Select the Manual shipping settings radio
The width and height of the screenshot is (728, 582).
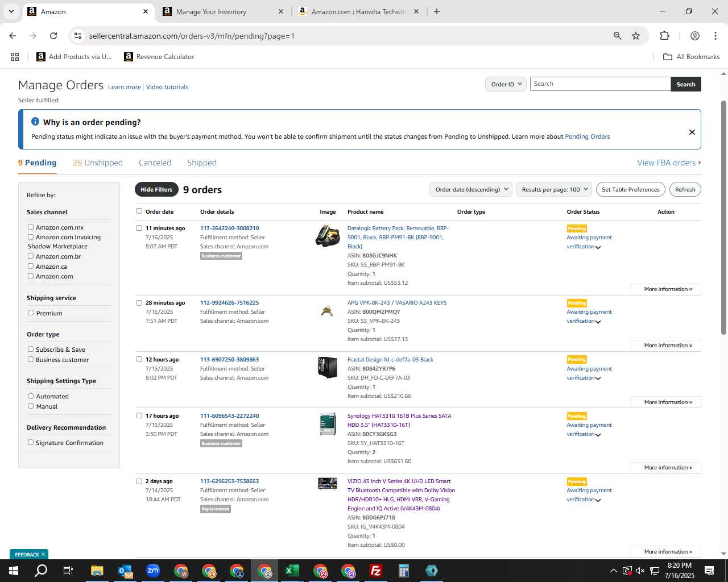click(31, 406)
